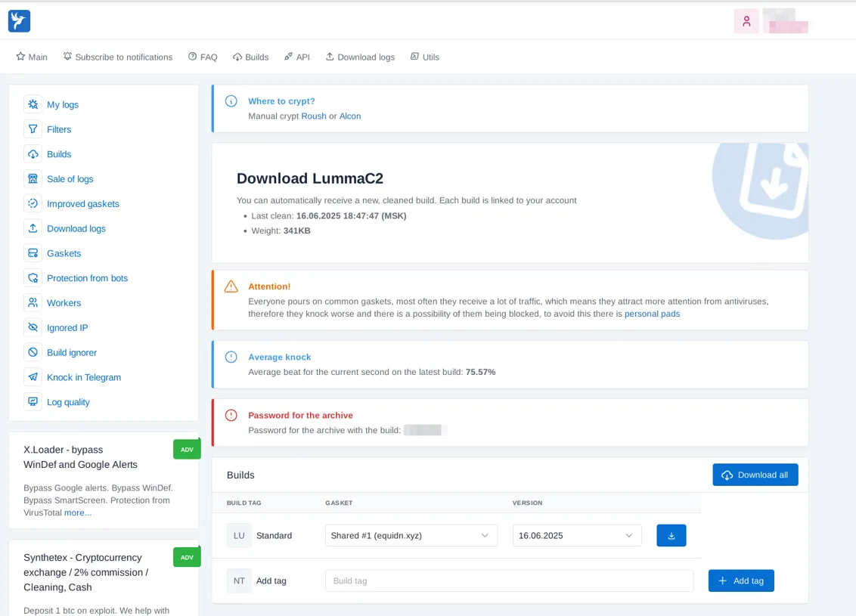Click the server icon for Gaskets

(33, 253)
